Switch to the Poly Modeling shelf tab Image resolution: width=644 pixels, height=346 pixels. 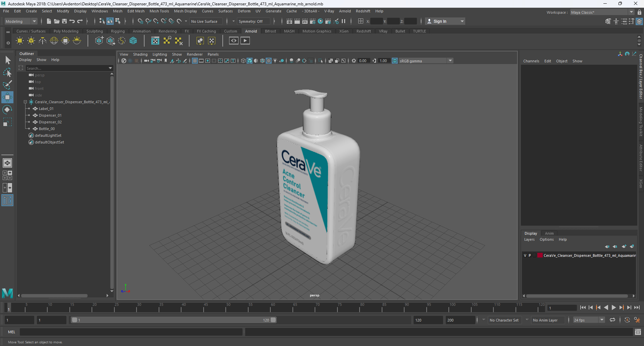66,31
